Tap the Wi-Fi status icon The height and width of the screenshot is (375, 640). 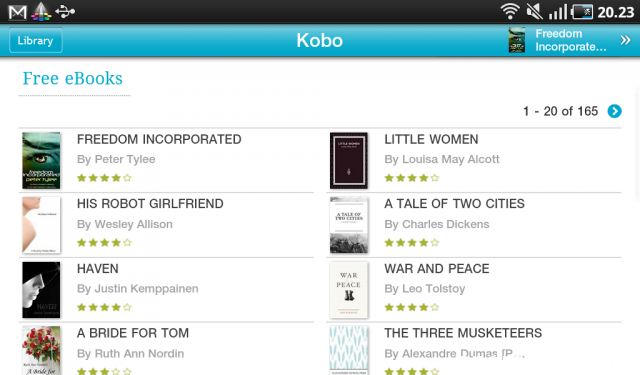coord(510,12)
